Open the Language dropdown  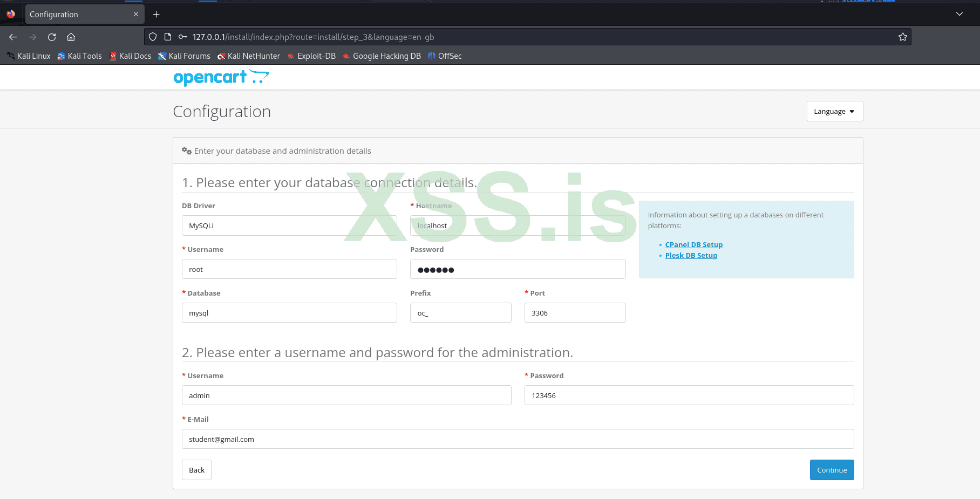(835, 111)
